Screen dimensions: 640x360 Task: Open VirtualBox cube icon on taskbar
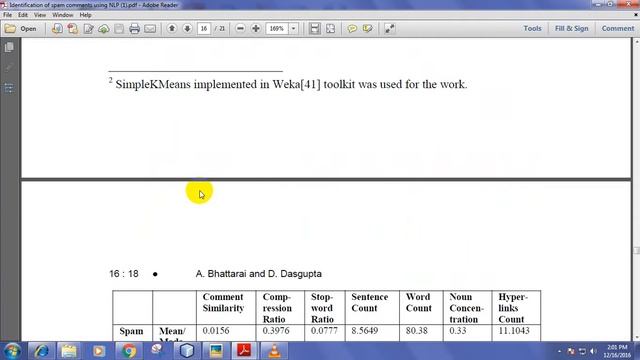pyautogui.click(x=187, y=351)
